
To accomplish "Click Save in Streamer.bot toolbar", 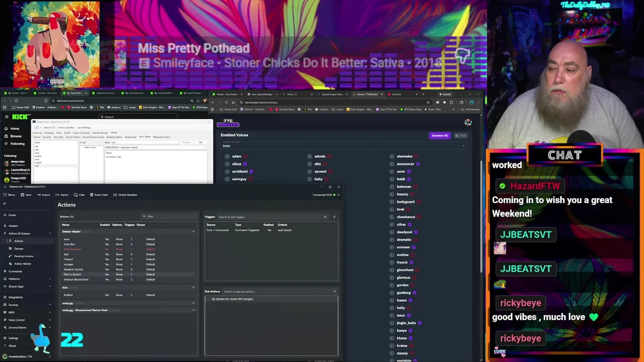I will coord(26,195).
